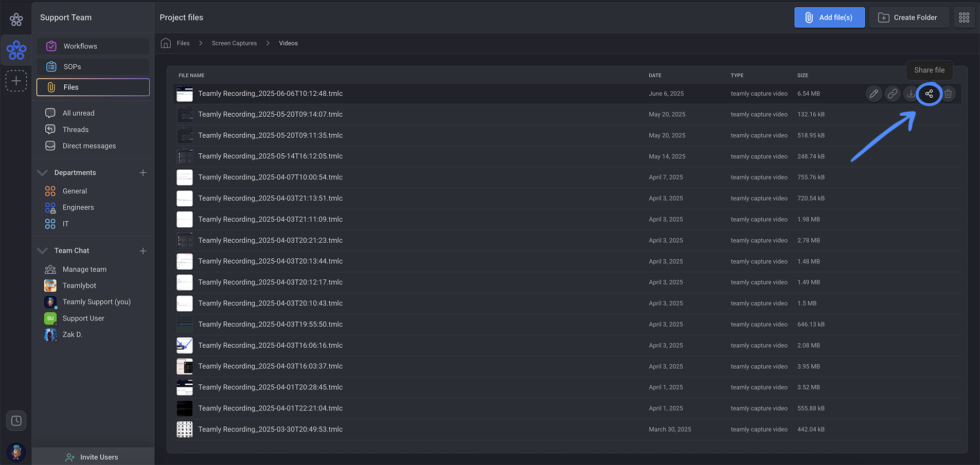
Task: Click the TYPE column header
Action: tap(737, 76)
